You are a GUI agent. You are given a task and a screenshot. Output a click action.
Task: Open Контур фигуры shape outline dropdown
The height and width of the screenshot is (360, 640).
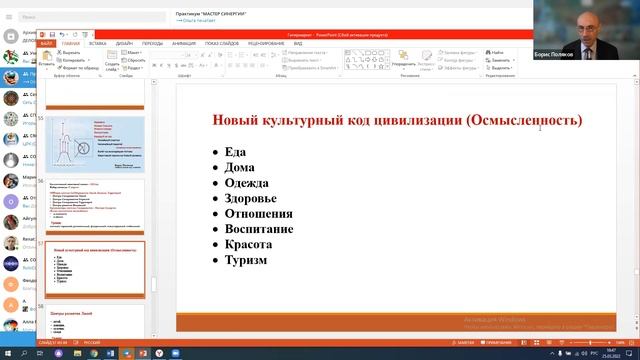[x=456, y=60]
